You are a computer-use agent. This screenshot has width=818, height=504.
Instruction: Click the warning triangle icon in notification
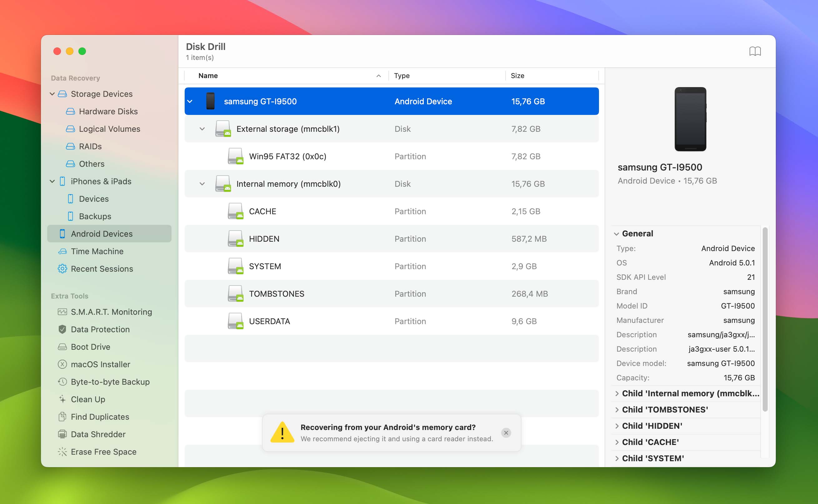click(x=282, y=432)
